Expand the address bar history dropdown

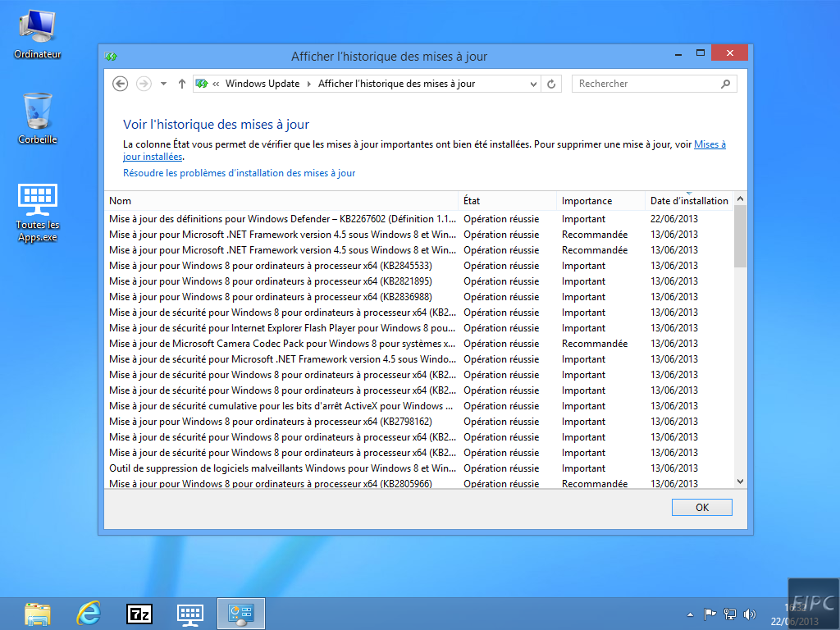532,84
